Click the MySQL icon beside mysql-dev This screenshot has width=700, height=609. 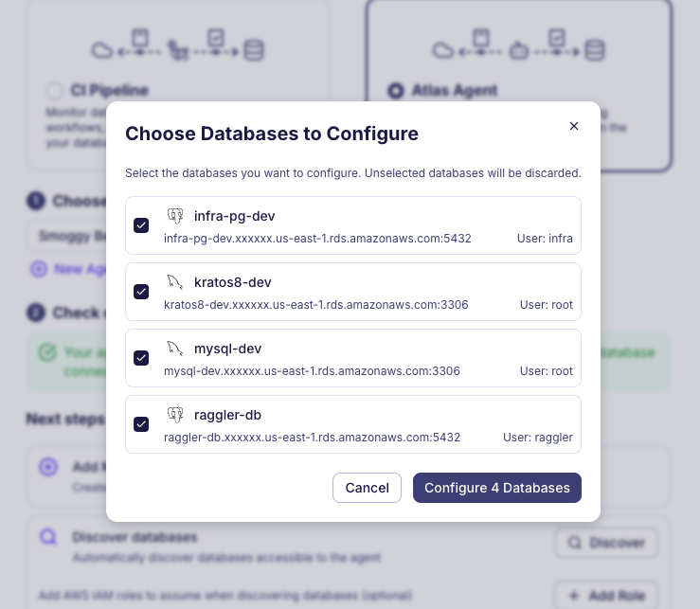174,348
